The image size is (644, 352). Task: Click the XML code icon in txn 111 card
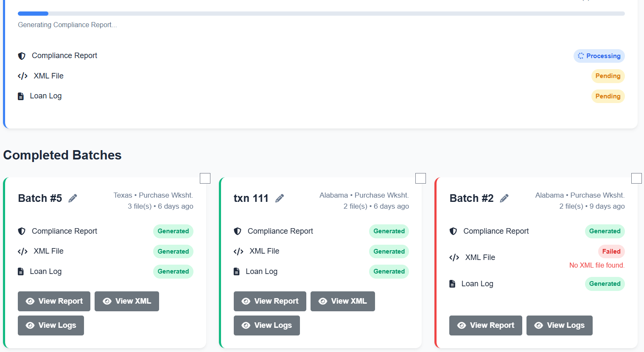pos(238,251)
